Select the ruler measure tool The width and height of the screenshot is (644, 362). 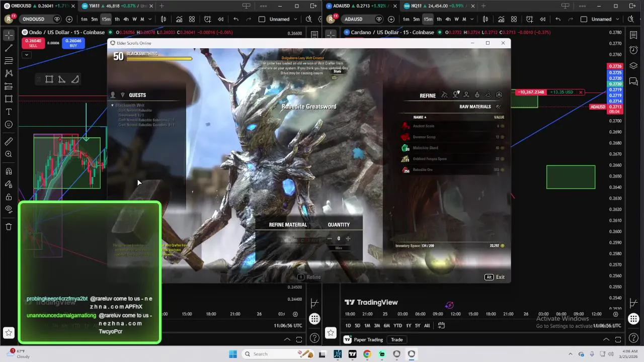point(9,142)
